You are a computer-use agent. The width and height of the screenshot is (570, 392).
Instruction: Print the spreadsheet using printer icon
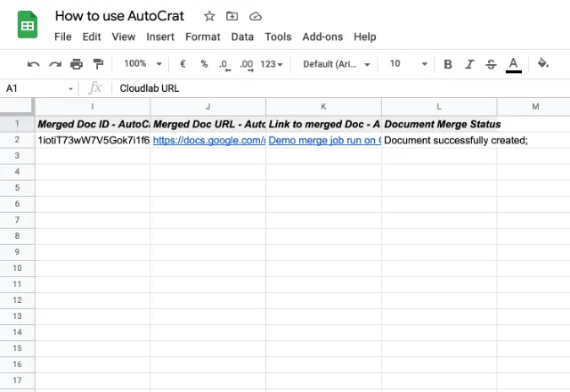(77, 64)
